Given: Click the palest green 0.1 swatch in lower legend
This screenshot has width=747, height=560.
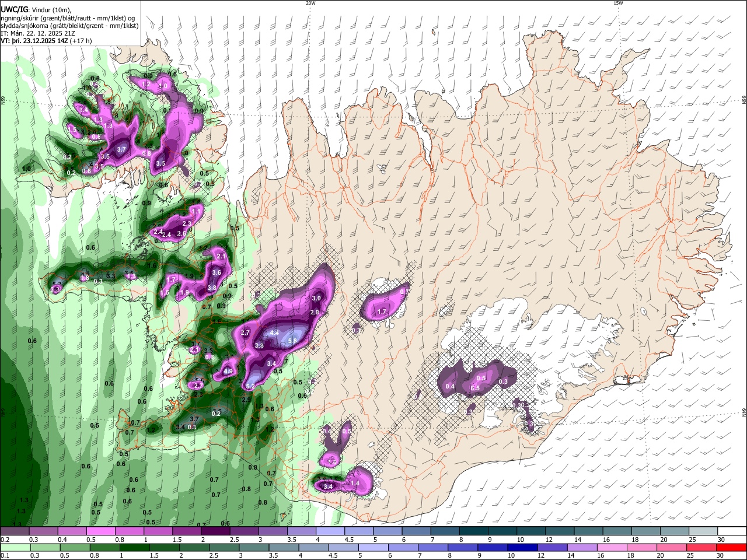Looking at the screenshot, I should [x=15, y=547].
